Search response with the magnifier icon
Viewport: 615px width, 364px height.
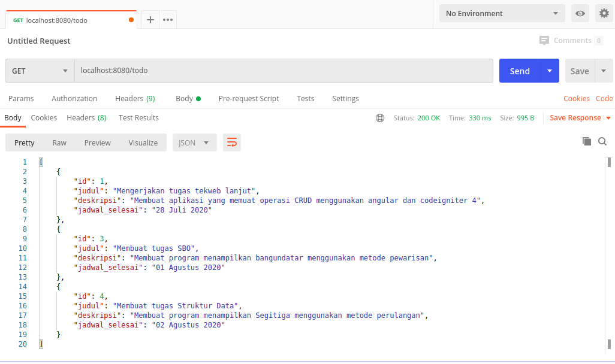point(602,141)
